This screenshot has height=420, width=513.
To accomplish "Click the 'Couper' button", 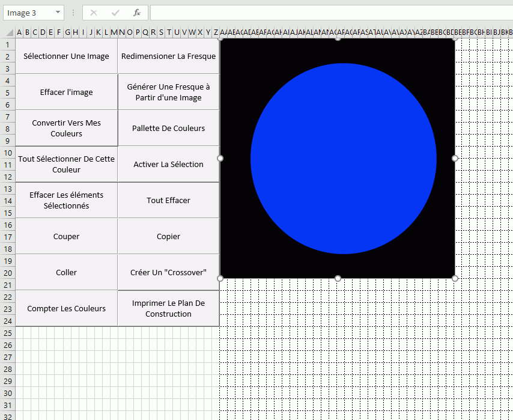I will point(66,236).
